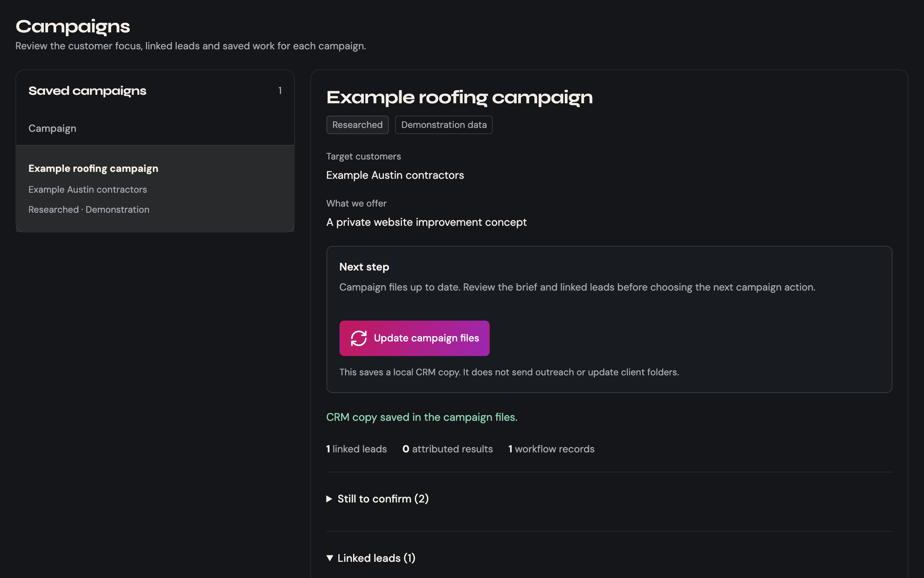This screenshot has height=578, width=924.
Task: Click the Campaigns page title
Action: (x=73, y=27)
